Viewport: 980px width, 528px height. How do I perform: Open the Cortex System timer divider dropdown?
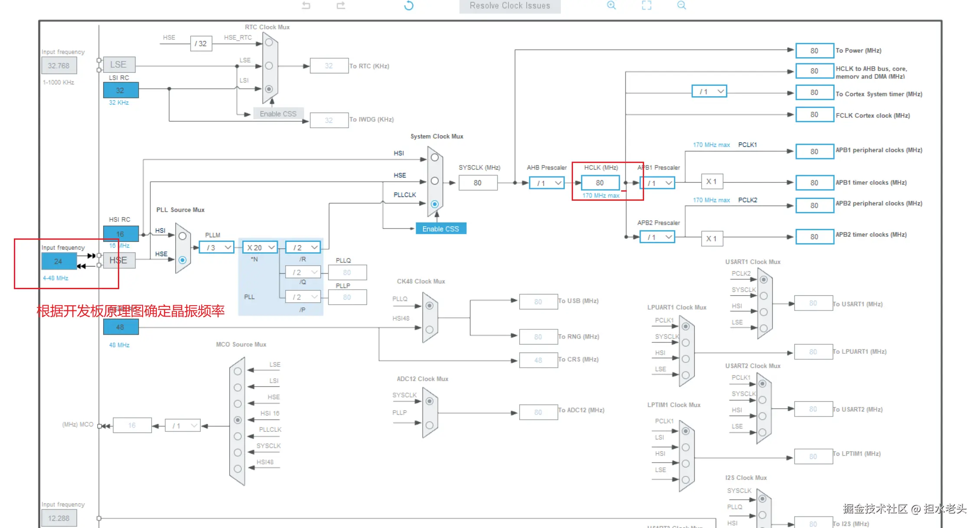click(x=710, y=91)
